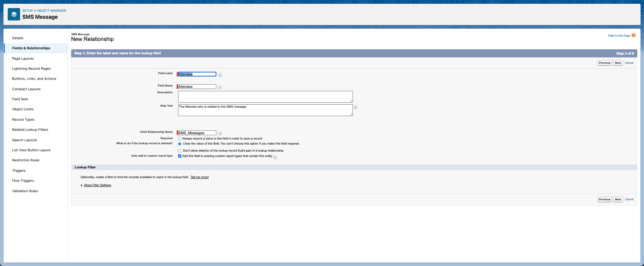The height and width of the screenshot is (266, 644).
Task: Open the Help for this Page question icon
Action: 634,35
